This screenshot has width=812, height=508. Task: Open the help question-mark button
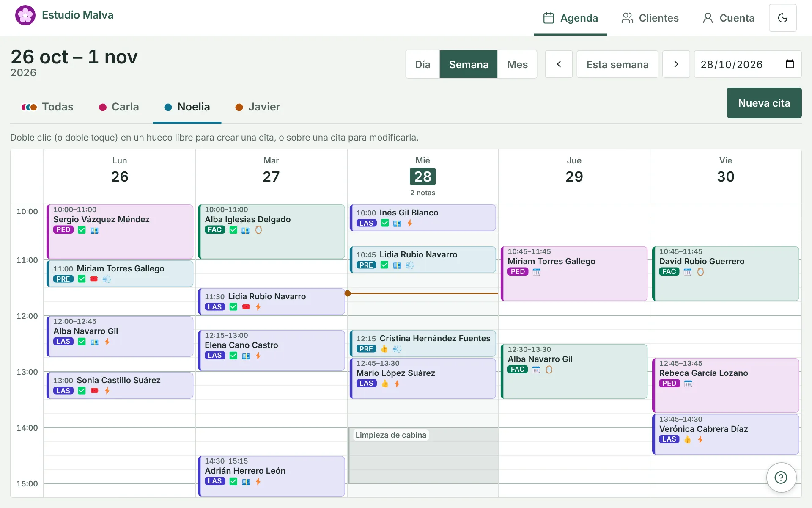pyautogui.click(x=781, y=478)
